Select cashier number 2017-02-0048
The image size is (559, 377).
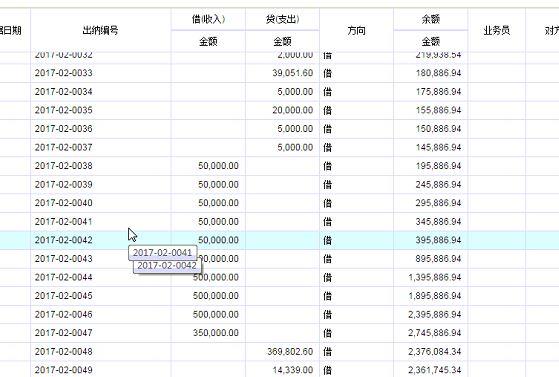63,351
